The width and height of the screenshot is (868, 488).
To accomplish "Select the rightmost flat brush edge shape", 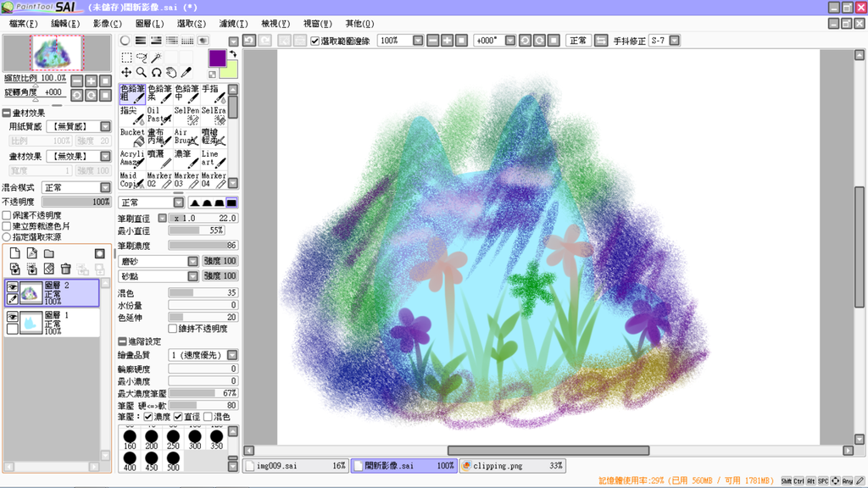I will (x=231, y=202).
